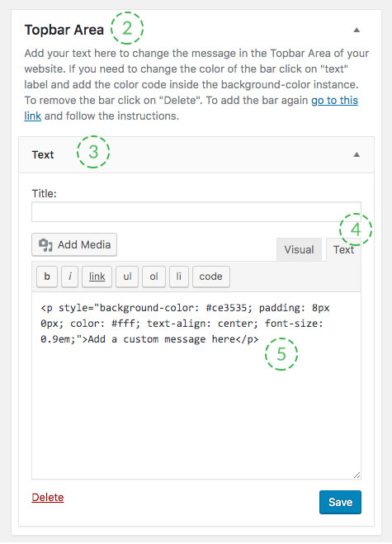The height and width of the screenshot is (544, 392).
Task: Collapse the Topbar Area panel arrow
Action: 357,31
